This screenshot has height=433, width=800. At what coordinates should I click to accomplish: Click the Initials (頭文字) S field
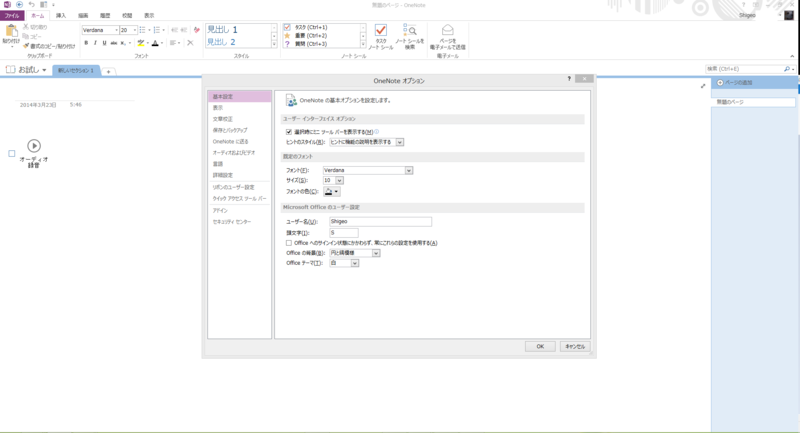point(343,233)
